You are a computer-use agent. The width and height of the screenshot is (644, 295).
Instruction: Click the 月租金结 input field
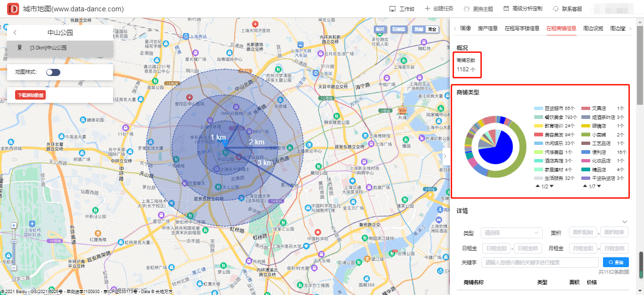[x=614, y=248]
